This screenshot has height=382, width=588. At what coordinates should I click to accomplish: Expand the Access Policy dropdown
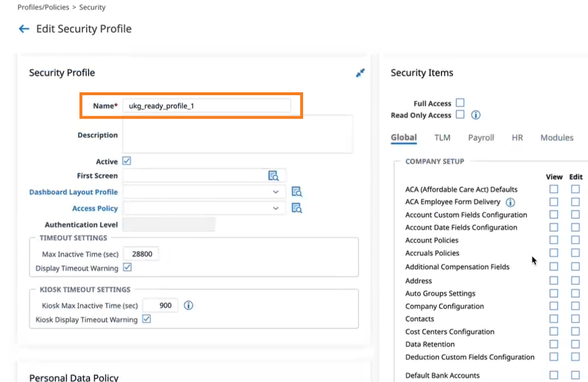pos(276,209)
